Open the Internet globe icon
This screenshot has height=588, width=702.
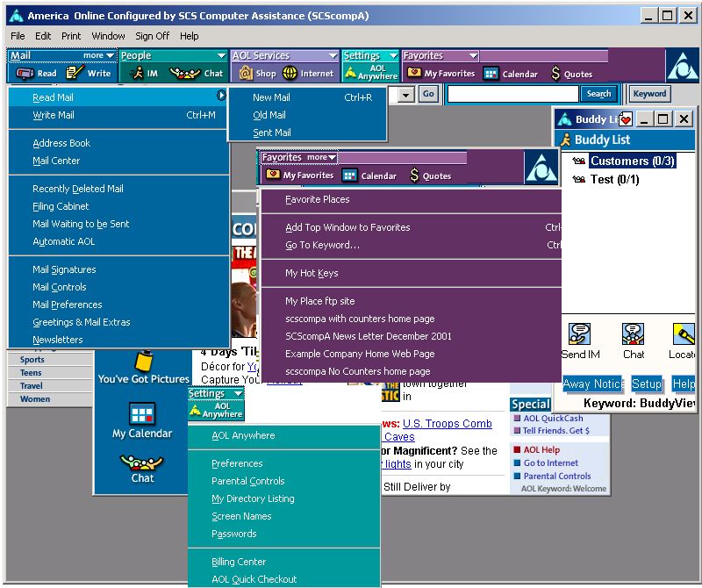(290, 74)
